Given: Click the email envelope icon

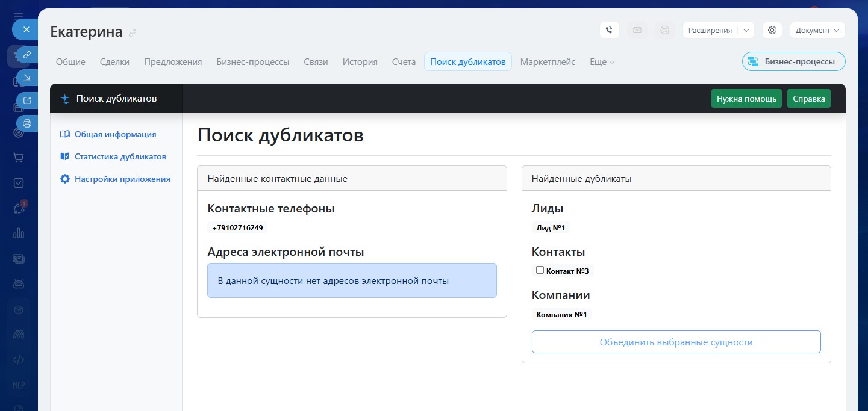Looking at the screenshot, I should pos(637,30).
